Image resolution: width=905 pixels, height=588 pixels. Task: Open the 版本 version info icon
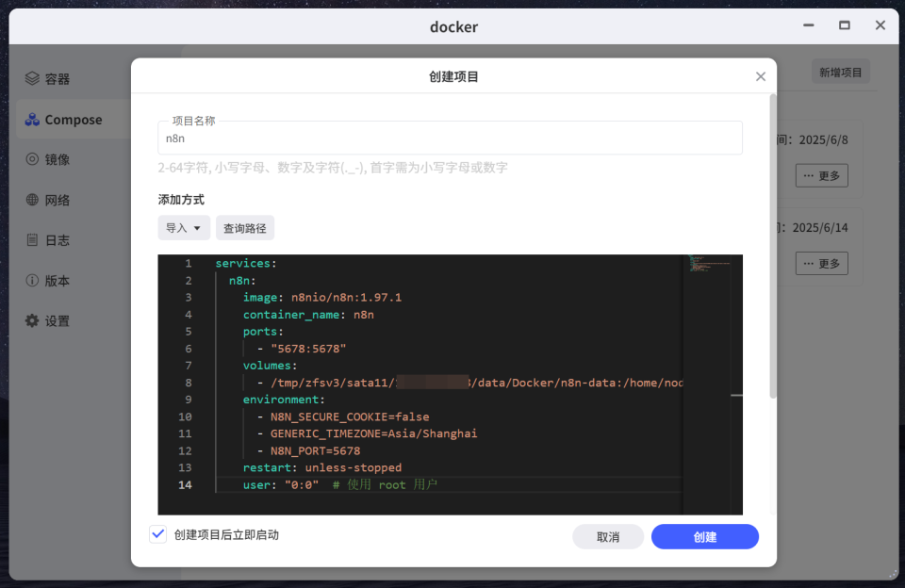tap(32, 281)
